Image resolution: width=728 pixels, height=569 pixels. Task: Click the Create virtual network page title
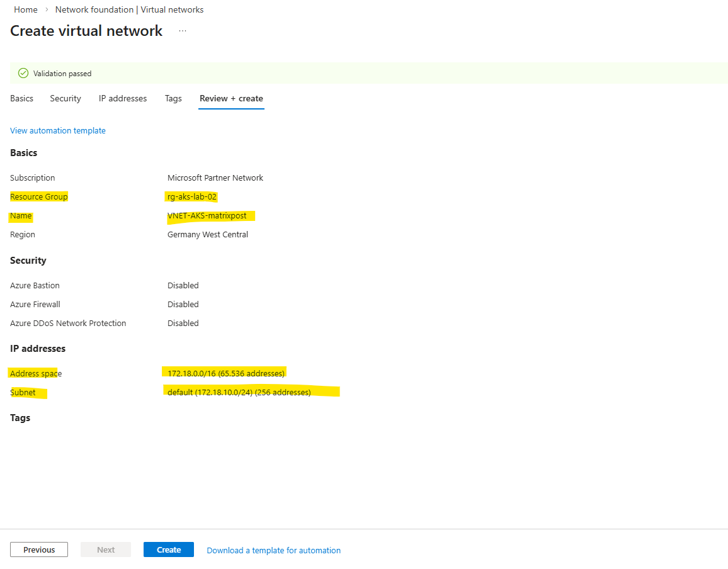[86, 31]
